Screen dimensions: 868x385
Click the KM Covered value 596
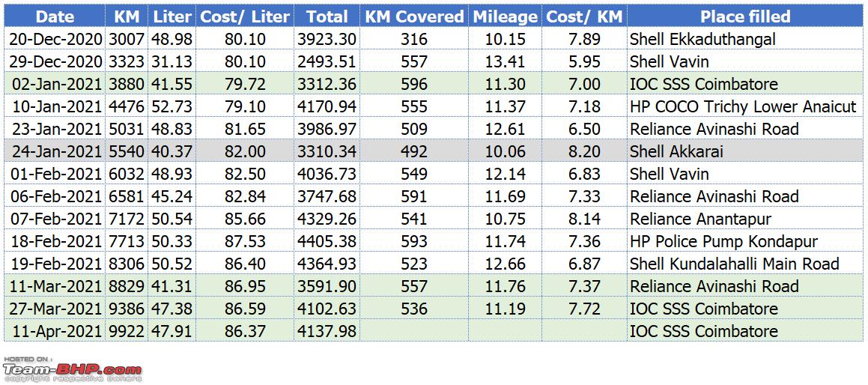(414, 84)
